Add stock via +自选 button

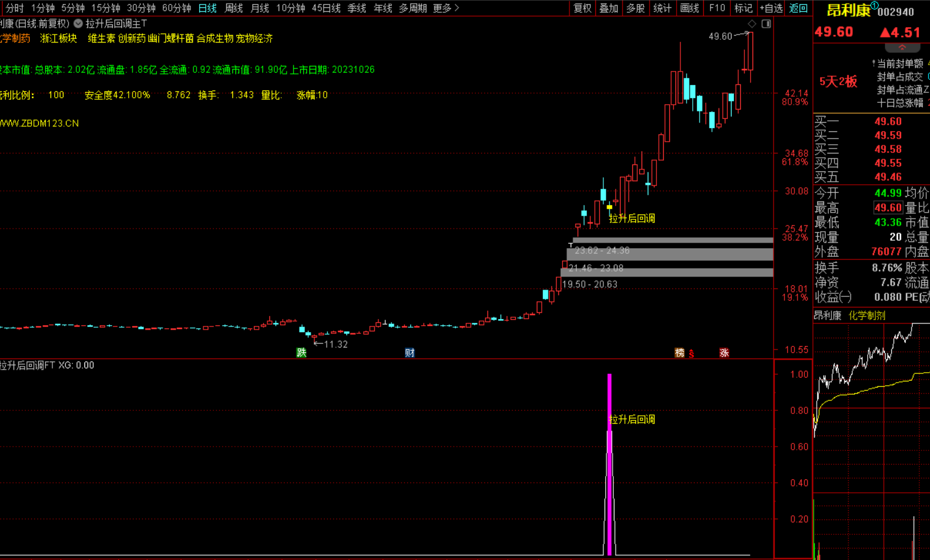point(770,8)
